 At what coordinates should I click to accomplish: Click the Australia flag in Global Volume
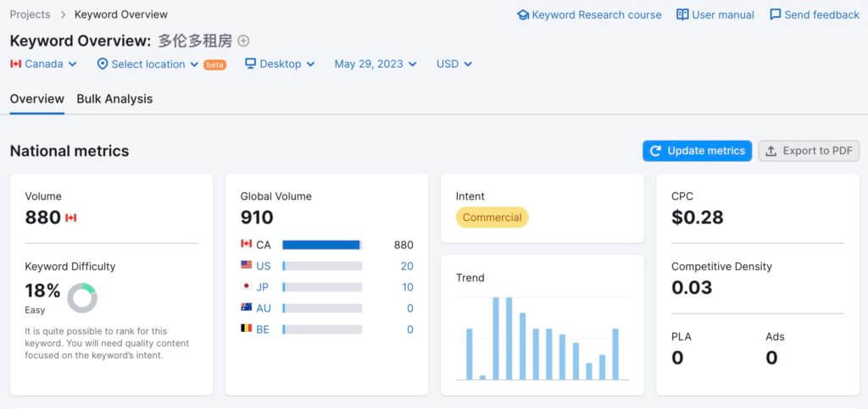point(247,307)
